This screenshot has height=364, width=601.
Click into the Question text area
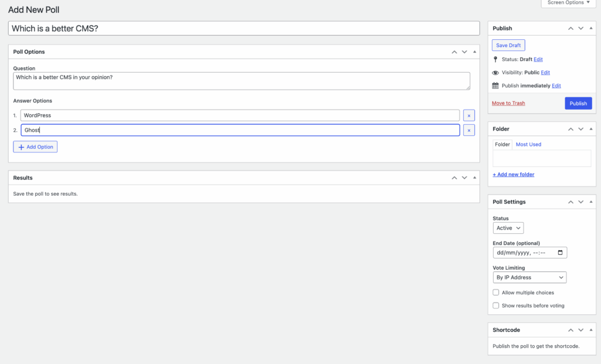click(241, 81)
